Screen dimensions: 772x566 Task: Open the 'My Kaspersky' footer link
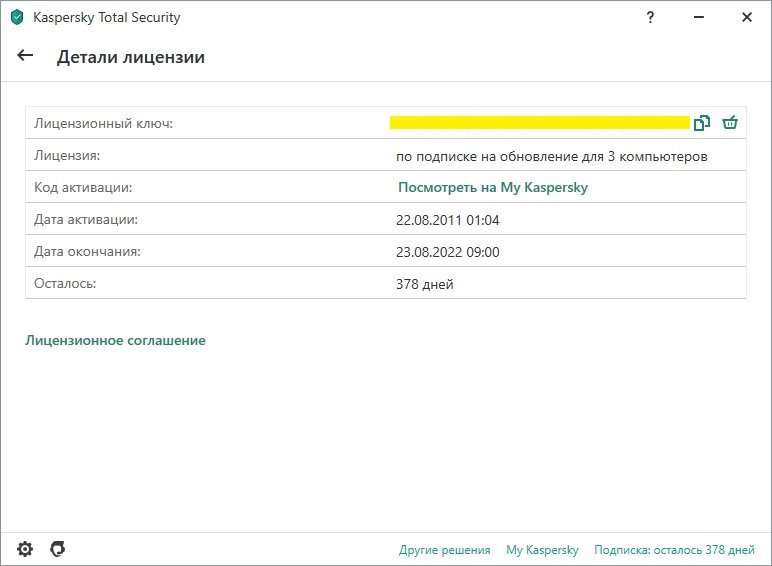[x=542, y=550]
